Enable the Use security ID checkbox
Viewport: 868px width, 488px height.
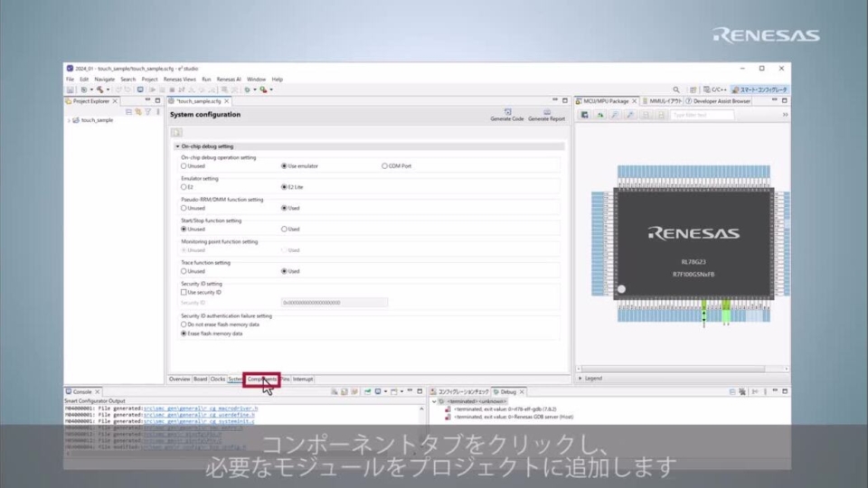click(184, 292)
